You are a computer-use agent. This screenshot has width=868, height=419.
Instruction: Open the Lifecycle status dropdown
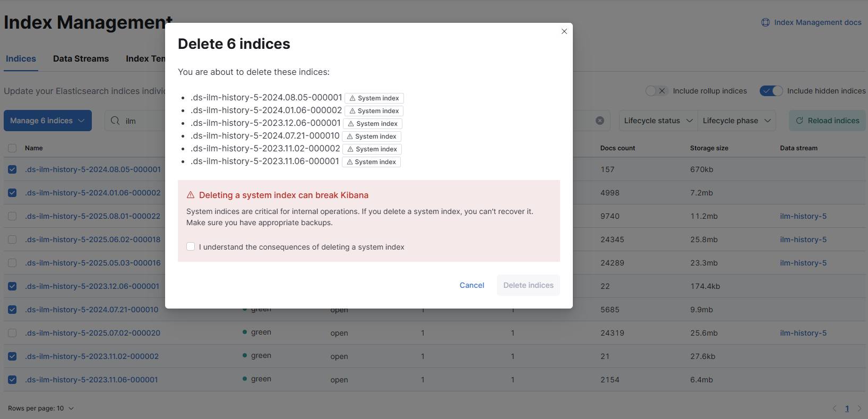point(658,121)
